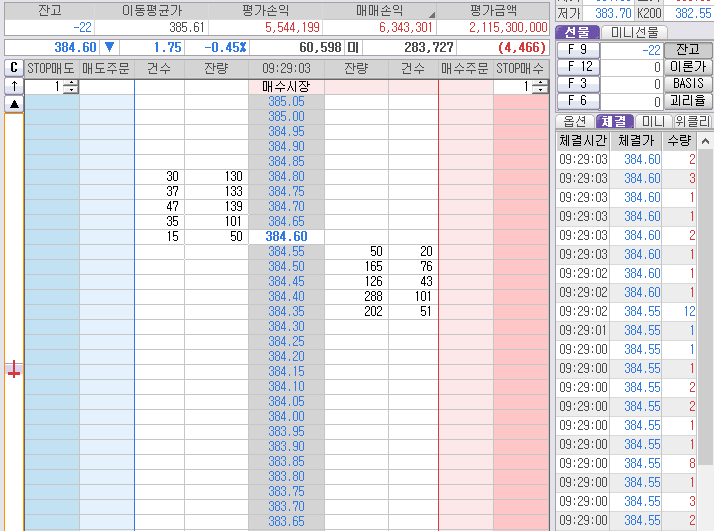Click price level 385.05 in ladder
The image size is (714, 531).
(x=286, y=102)
